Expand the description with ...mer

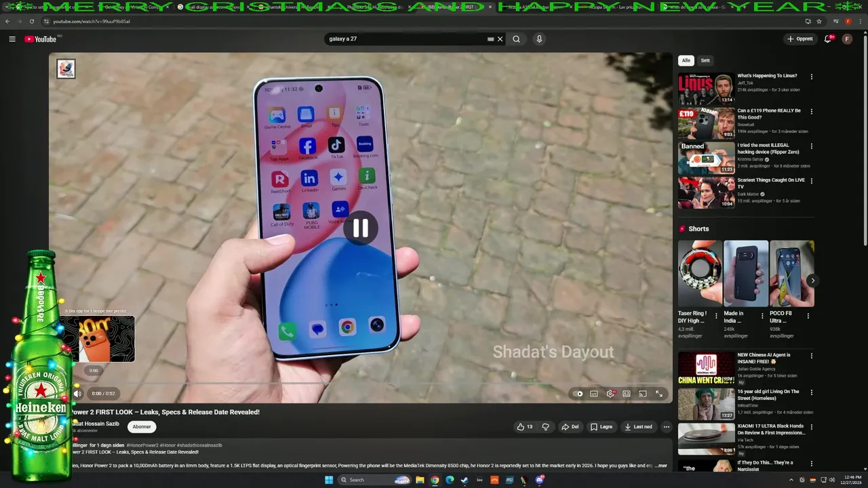click(660, 466)
